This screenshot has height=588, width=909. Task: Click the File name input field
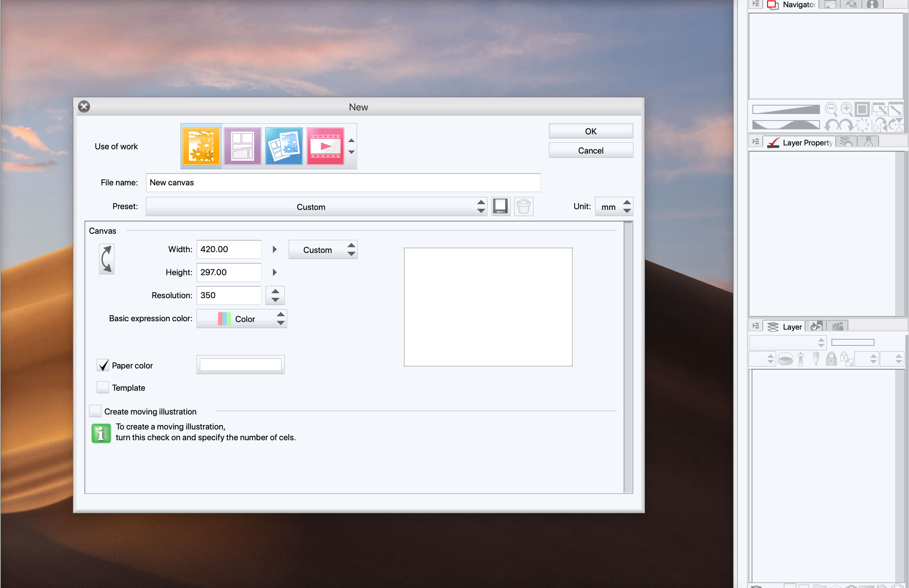[x=343, y=183]
